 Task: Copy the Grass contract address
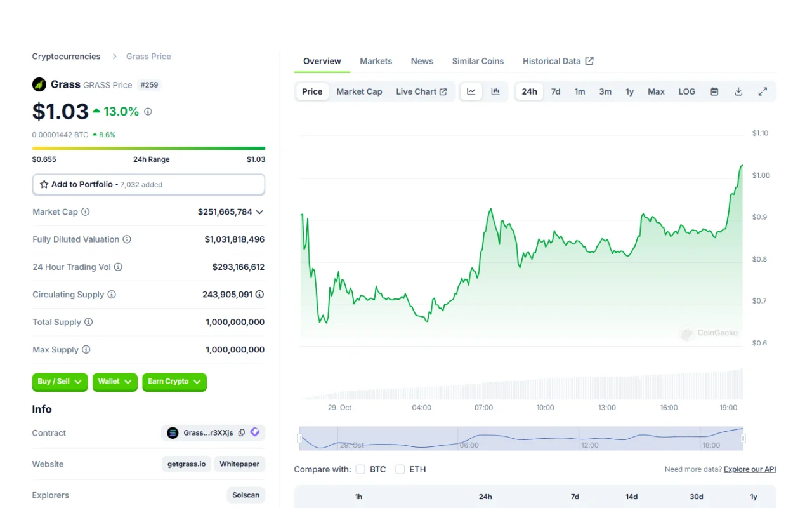(242, 433)
